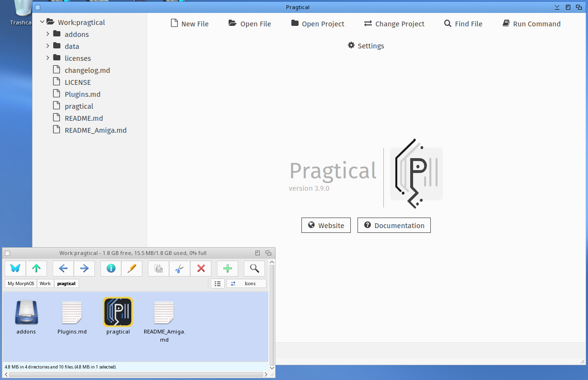Go to parent directory with green up arrow
The width and height of the screenshot is (588, 380).
36,268
